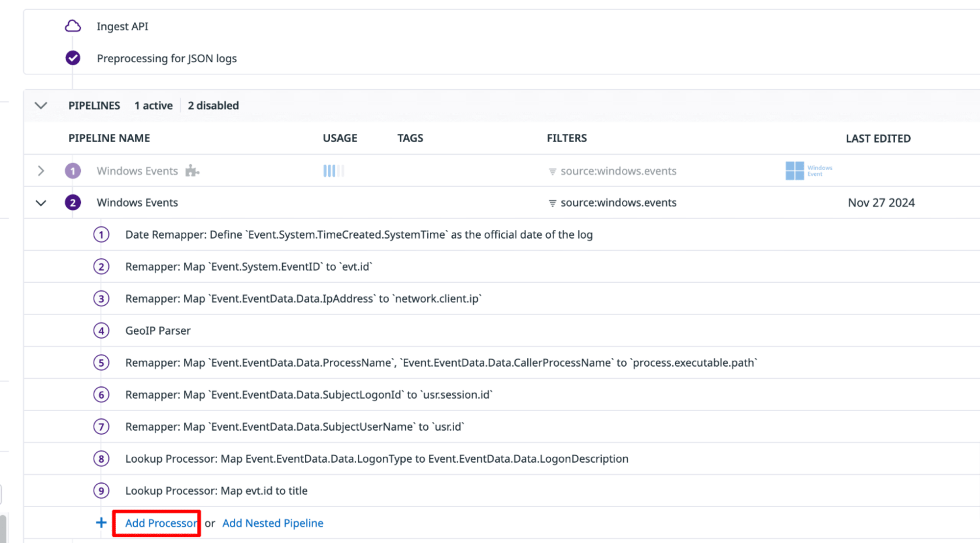Select the LAST EDITED column header
The height and width of the screenshot is (543, 980).
point(879,138)
